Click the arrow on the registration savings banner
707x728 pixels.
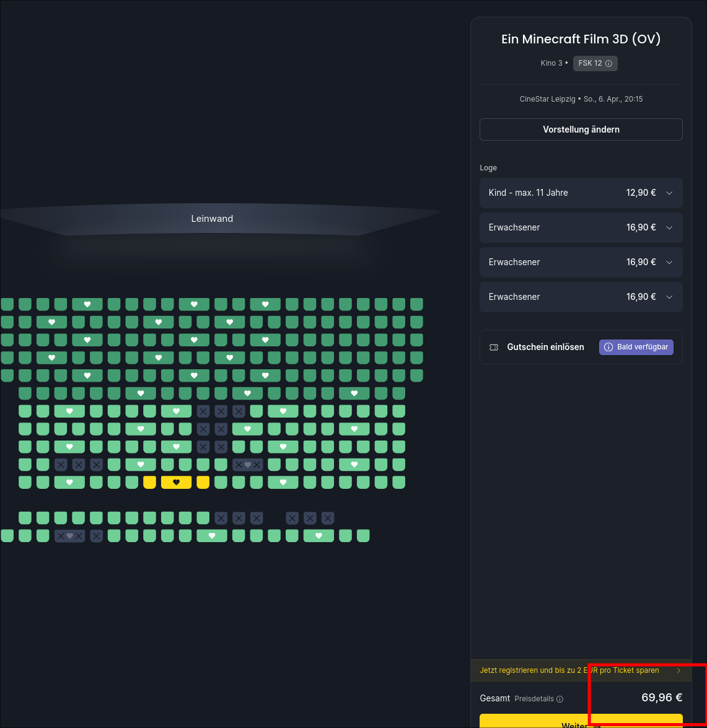pyautogui.click(x=678, y=670)
